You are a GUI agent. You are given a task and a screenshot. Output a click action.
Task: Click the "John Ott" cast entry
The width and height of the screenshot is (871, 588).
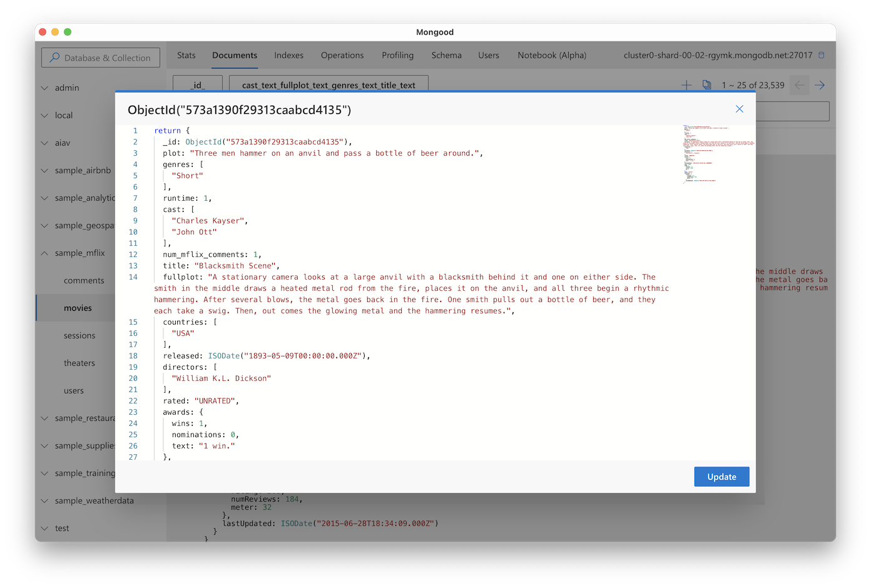(194, 232)
